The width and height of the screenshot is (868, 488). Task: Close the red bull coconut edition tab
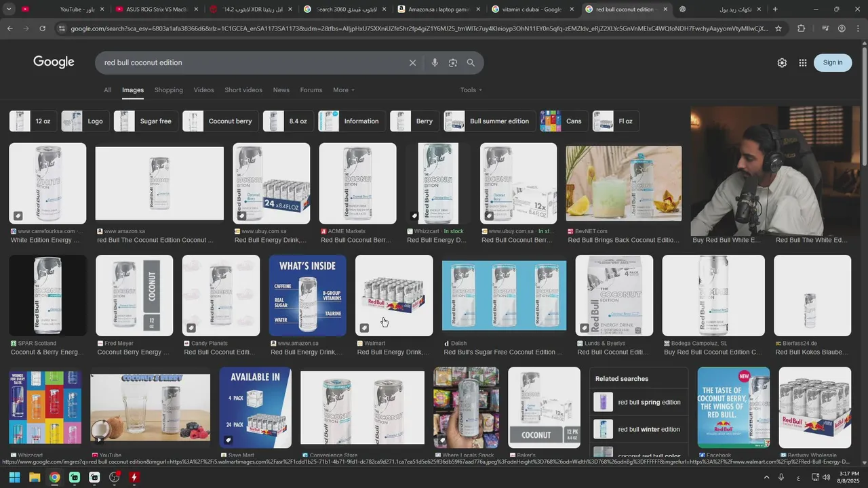665,9
